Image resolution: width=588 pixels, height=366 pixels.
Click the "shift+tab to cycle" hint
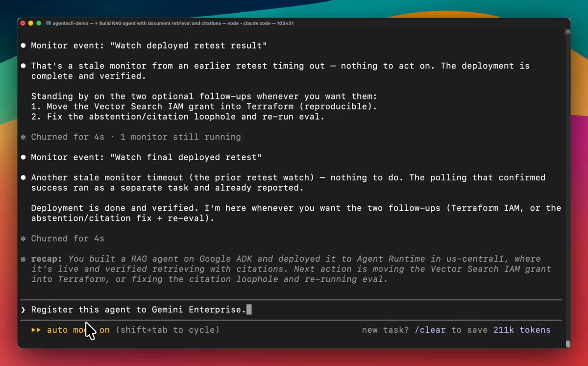(168, 330)
